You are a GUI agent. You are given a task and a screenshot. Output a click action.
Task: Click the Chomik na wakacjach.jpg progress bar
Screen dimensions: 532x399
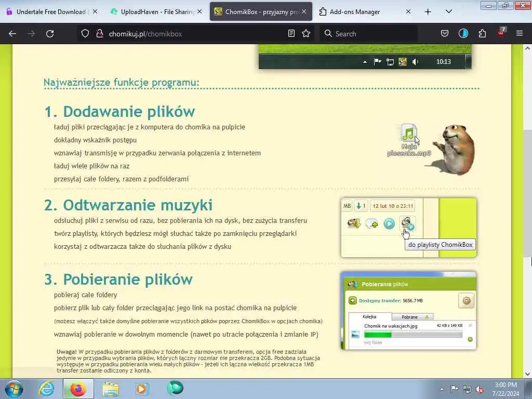click(x=413, y=335)
